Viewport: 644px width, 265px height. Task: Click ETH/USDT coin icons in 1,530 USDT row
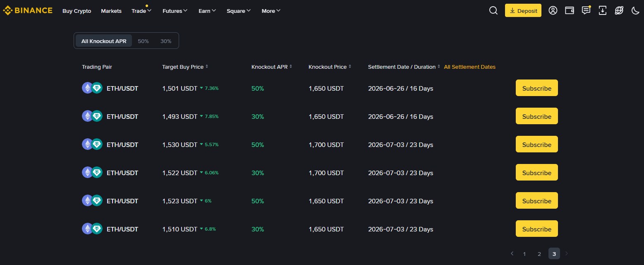(x=92, y=144)
